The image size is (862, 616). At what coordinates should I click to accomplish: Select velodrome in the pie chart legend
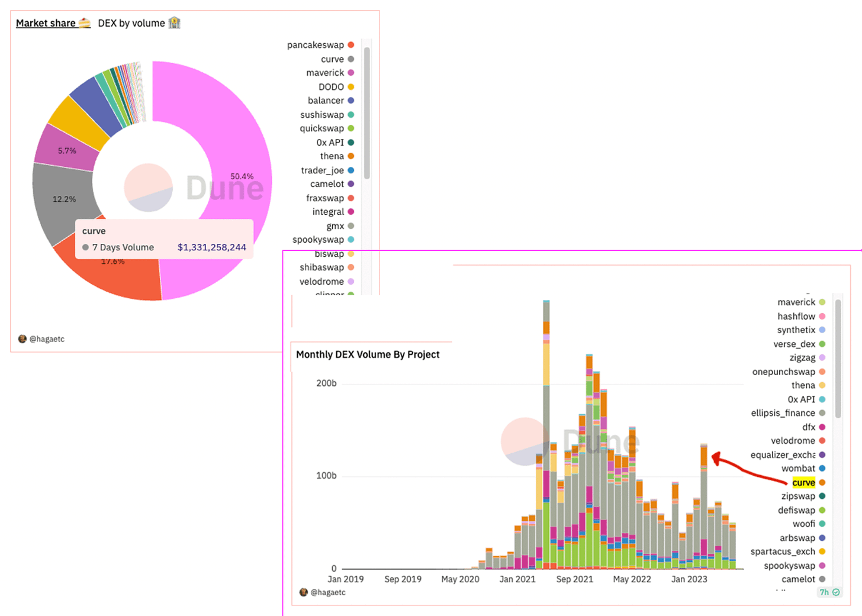327,282
